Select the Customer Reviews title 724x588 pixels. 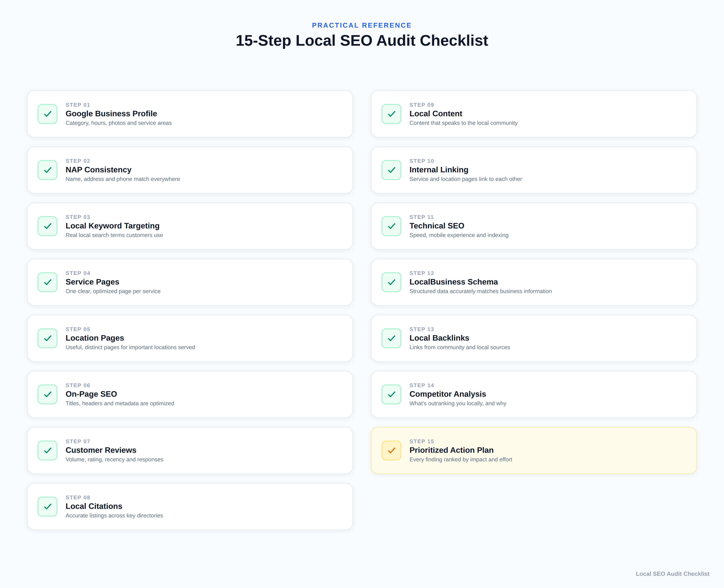[x=101, y=450]
